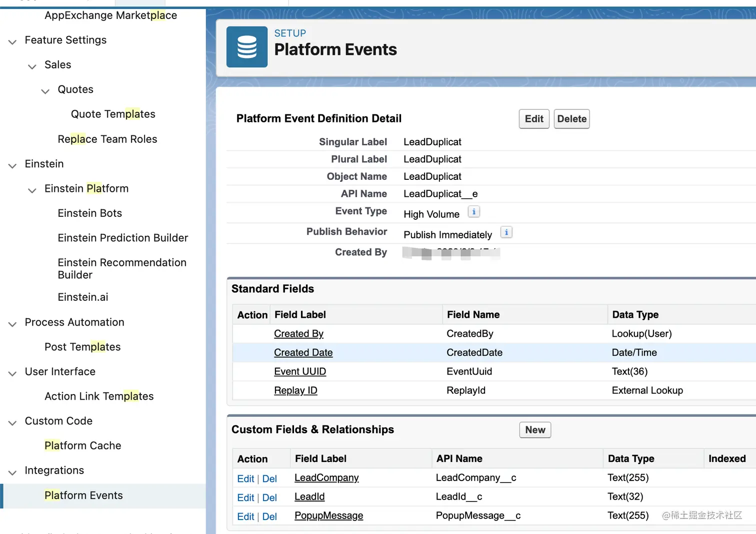Click the LeadCompany__c API name cell
The height and width of the screenshot is (534, 756).
tap(476, 478)
